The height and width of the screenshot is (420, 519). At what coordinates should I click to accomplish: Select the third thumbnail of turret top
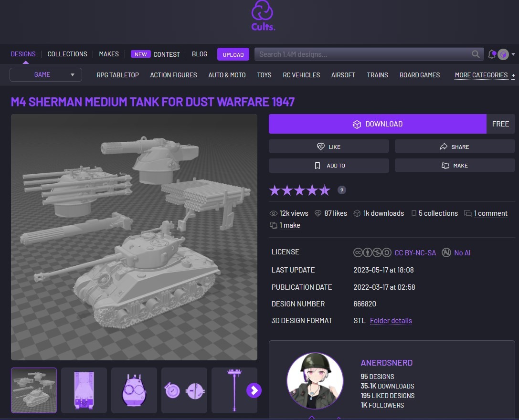(134, 390)
